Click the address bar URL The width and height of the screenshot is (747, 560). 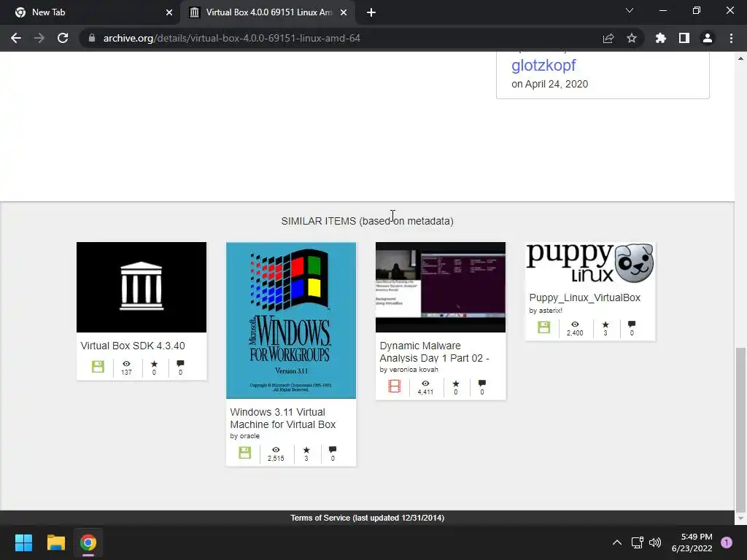231,38
